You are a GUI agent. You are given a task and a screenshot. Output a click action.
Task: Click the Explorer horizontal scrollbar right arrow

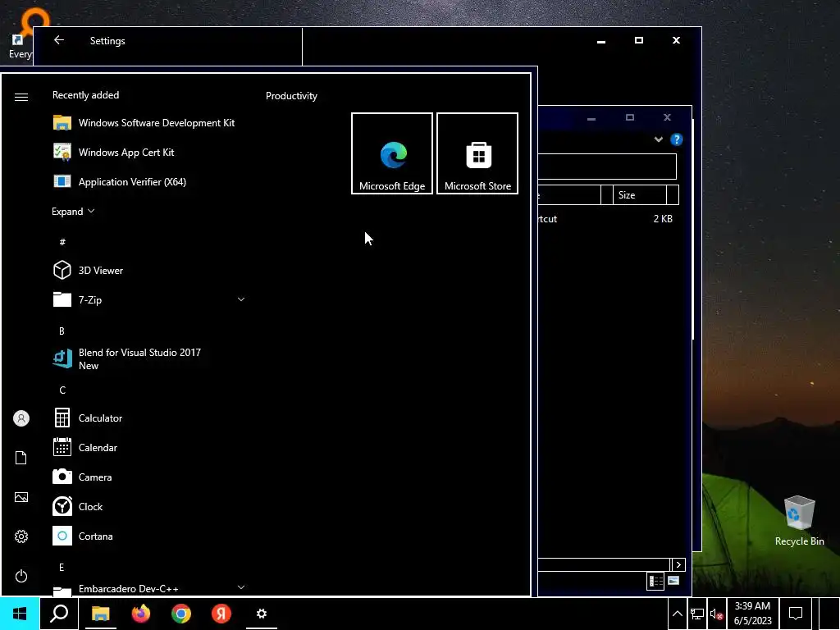coord(678,564)
